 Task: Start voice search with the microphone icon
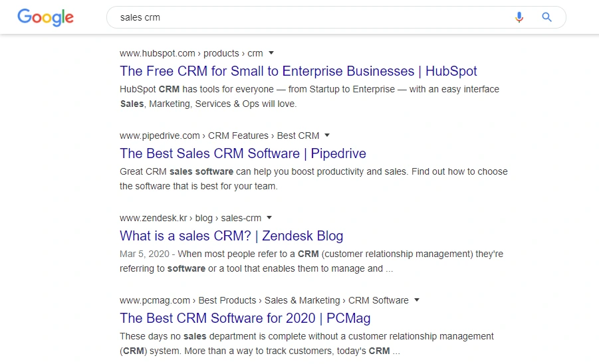[x=519, y=17]
